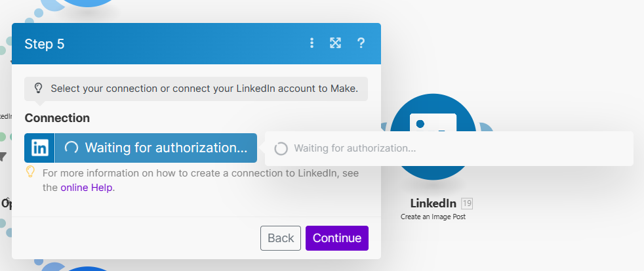This screenshot has width=644, height=271.
Task: Open the online Help link
Action: [x=87, y=188]
